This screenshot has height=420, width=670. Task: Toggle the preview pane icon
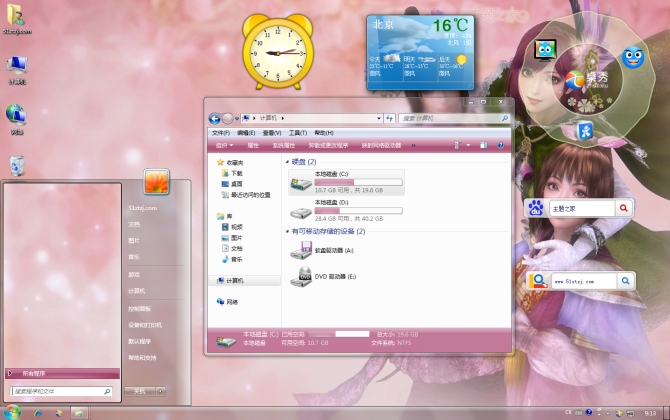(484, 146)
